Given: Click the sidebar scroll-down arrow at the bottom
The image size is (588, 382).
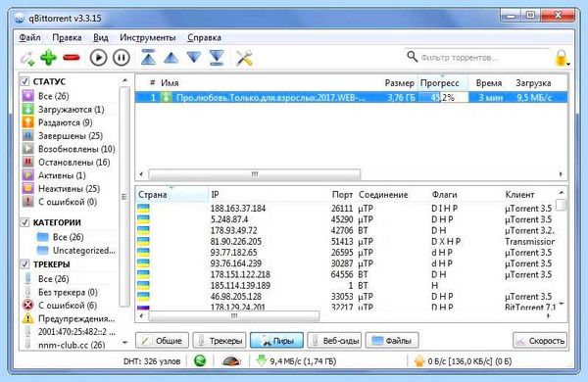Looking at the screenshot, I should (x=124, y=342).
